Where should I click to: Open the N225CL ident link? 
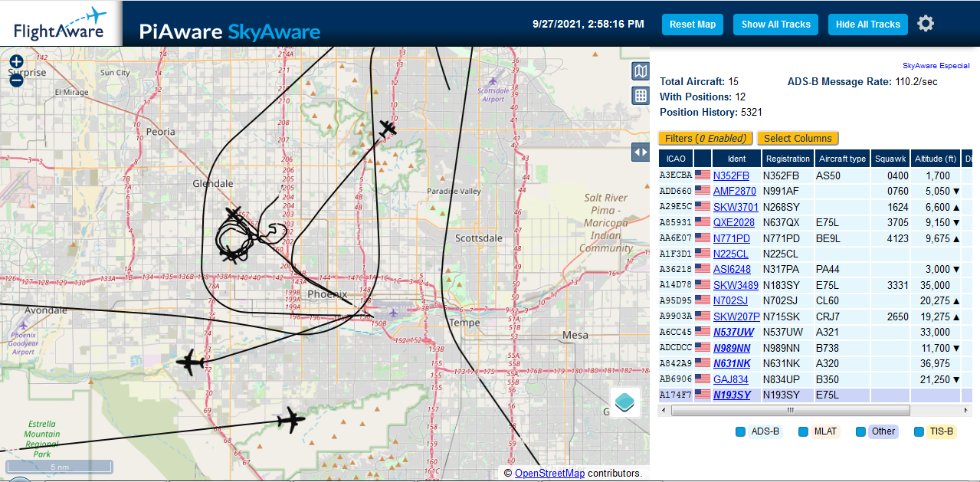click(731, 254)
